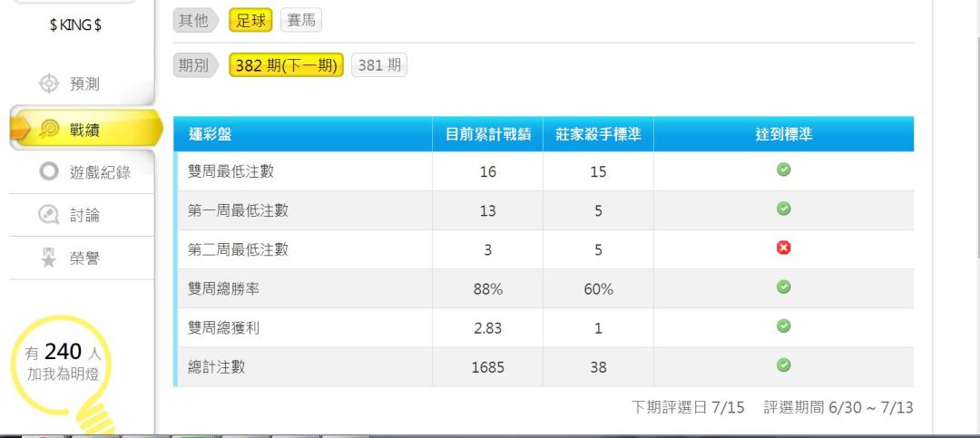
Task: Click the 目前累計戰績 column header
Action: tap(488, 134)
